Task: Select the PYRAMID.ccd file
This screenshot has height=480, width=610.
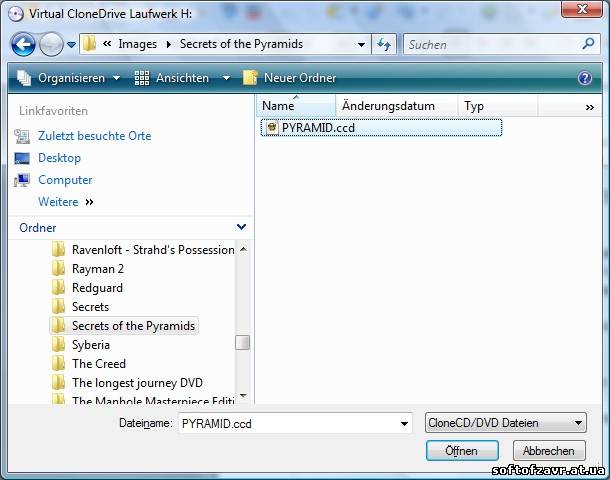Action: [x=381, y=128]
